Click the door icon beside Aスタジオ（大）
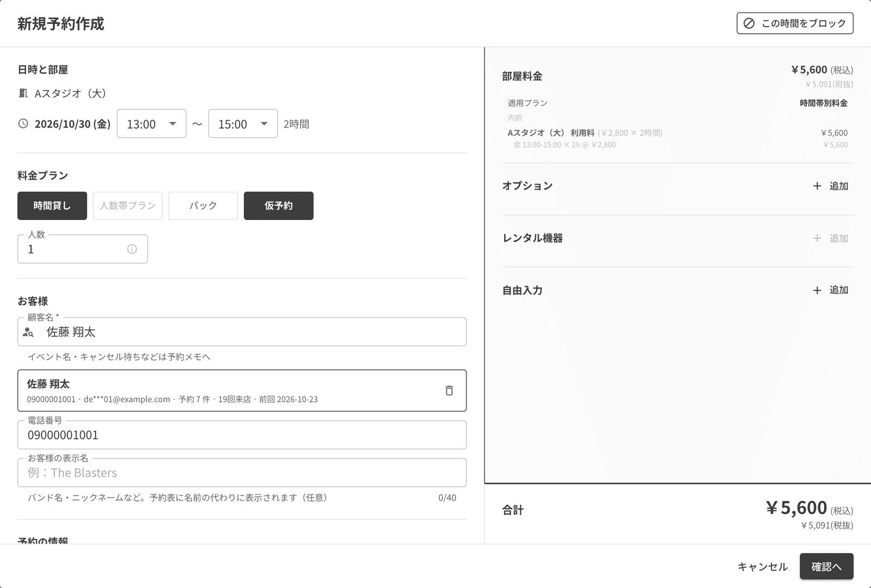 pos(23,93)
